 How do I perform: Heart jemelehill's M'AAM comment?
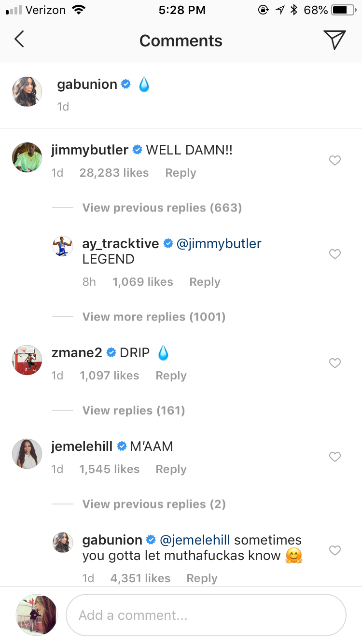click(335, 457)
